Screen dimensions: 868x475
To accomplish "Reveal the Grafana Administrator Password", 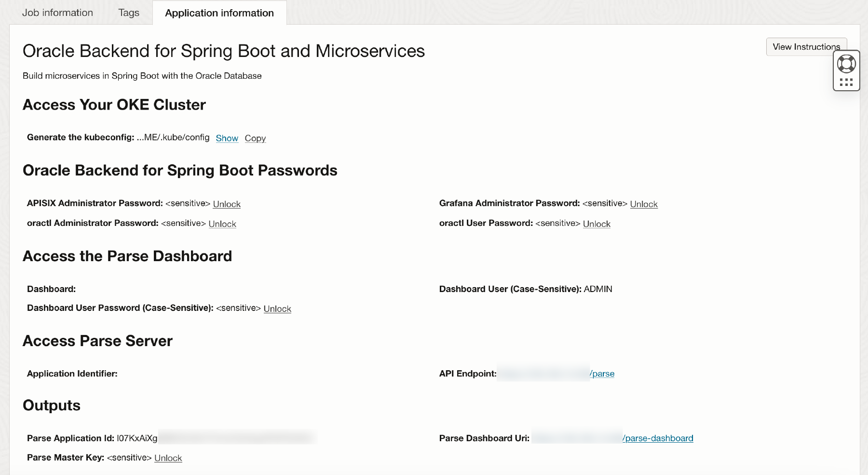I will (643, 204).
